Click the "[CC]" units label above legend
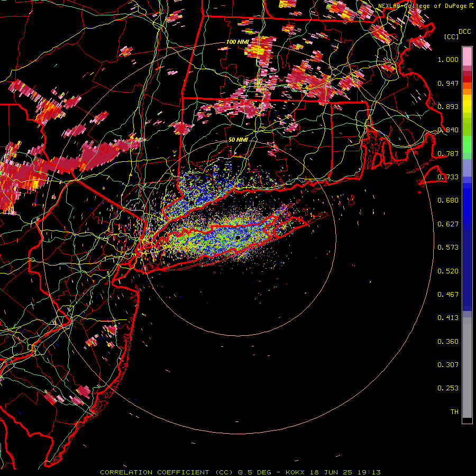Screen dimensions: 476x476 (452, 36)
